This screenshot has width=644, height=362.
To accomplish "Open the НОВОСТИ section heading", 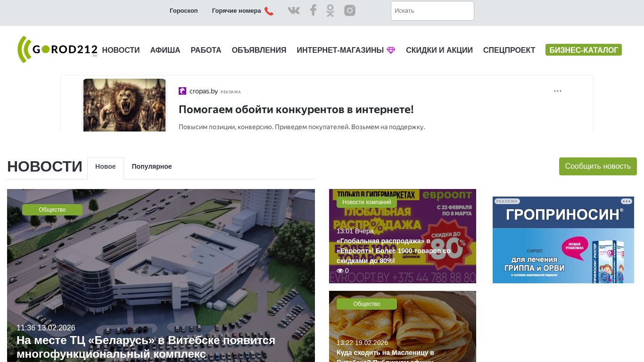I will pos(45,166).
